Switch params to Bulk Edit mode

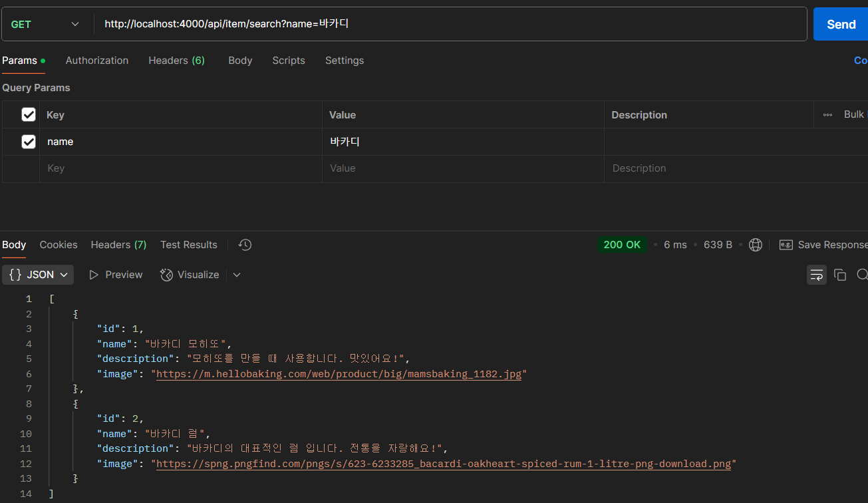click(x=853, y=114)
